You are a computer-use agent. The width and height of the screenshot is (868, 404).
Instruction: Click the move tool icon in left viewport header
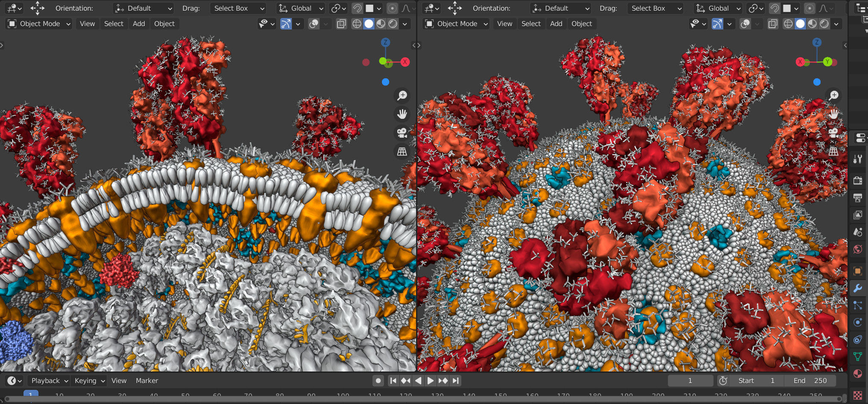37,8
